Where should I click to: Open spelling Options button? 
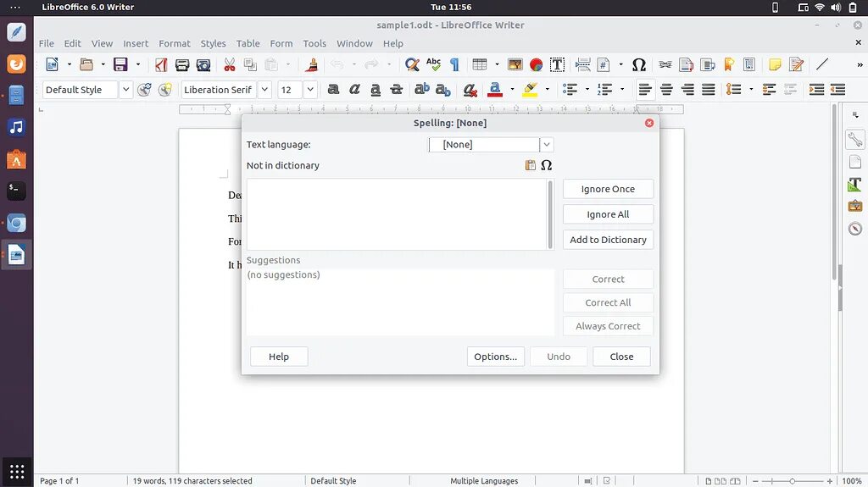click(x=495, y=357)
